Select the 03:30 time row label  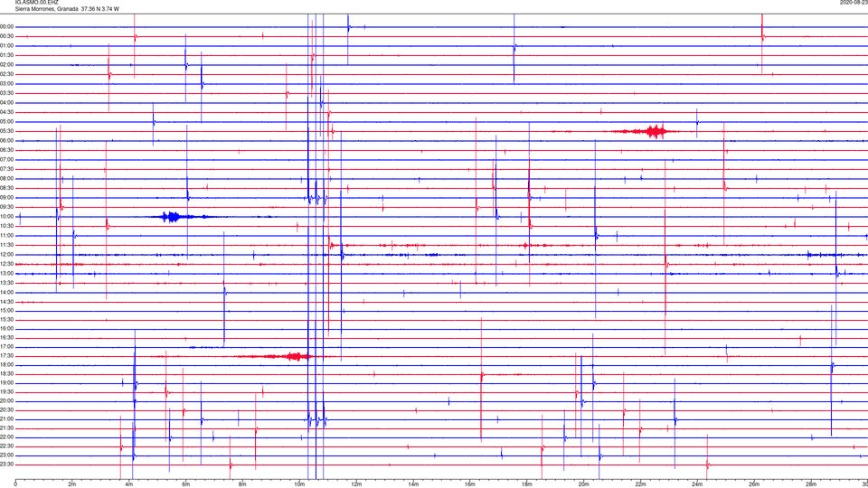pos(7,93)
